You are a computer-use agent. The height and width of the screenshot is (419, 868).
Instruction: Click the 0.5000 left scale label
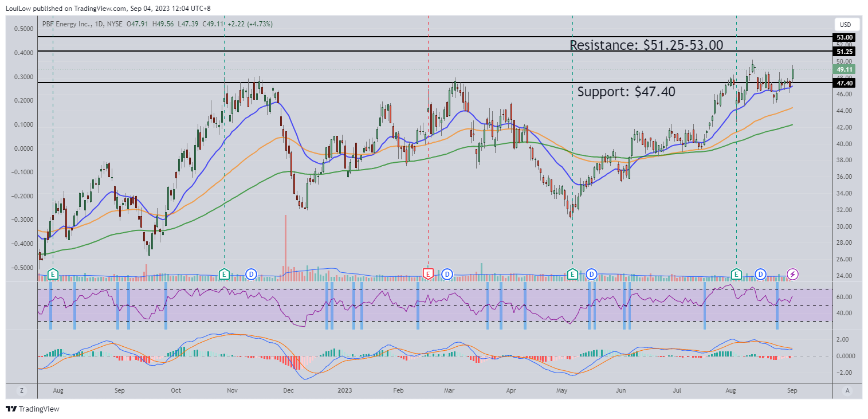[x=23, y=28]
